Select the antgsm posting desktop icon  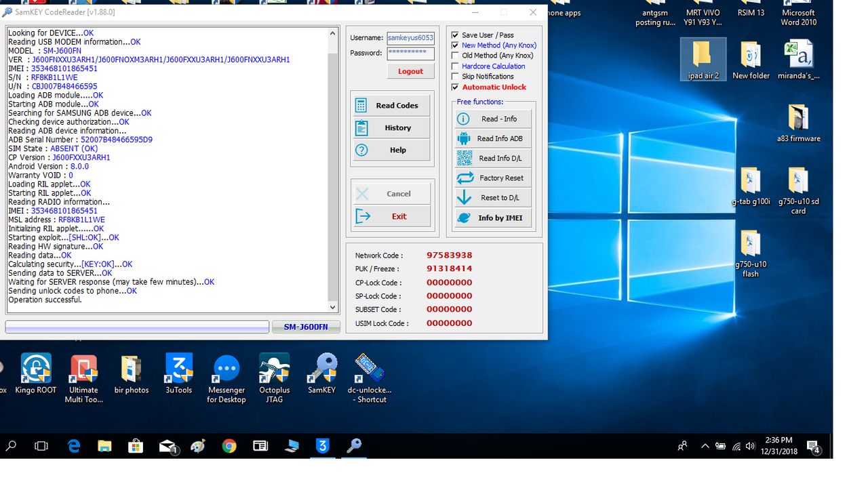coord(656,13)
